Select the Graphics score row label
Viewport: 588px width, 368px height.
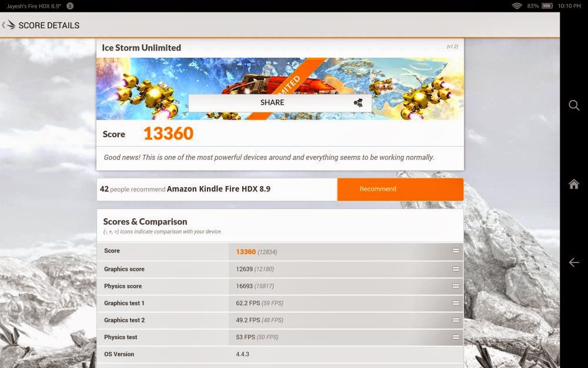[124, 269]
